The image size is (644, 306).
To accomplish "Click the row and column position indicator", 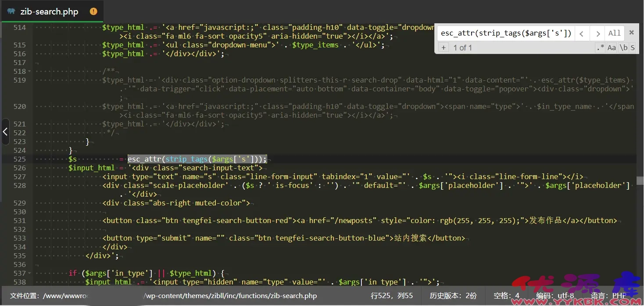I will point(392,296).
